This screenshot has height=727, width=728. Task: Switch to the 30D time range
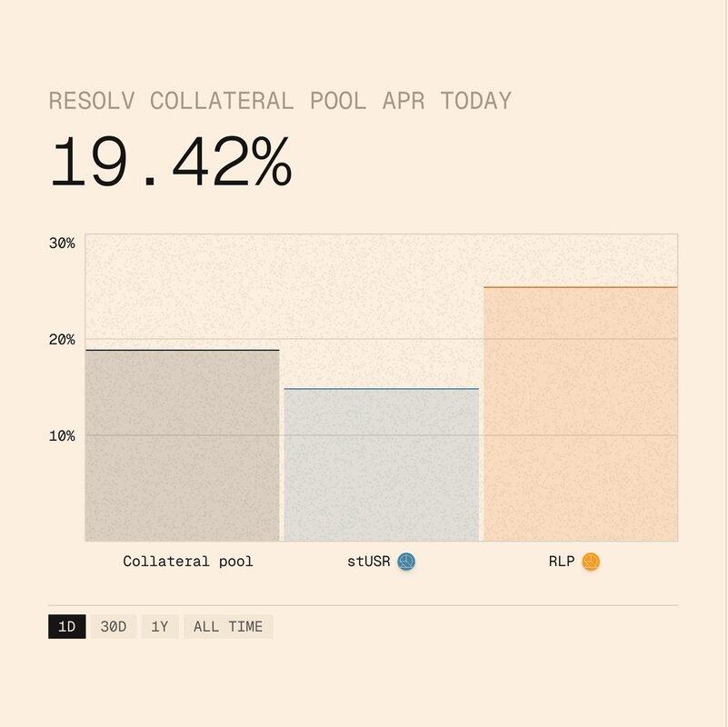click(x=114, y=626)
